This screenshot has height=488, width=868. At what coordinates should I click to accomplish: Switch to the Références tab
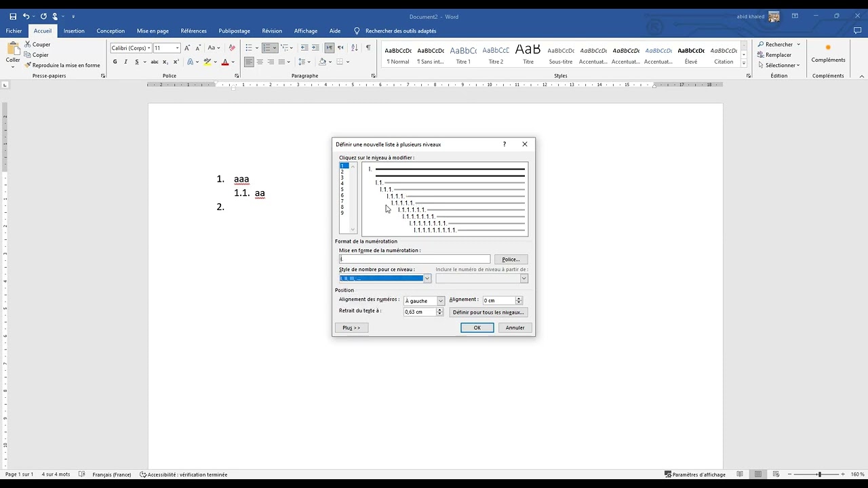[x=194, y=30]
